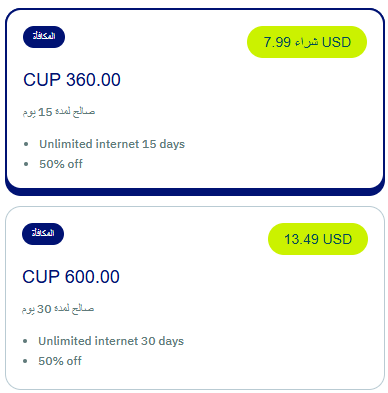This screenshot has height=393, width=388.
Task: Click "50% off" in the 30-day plan
Action: tap(60, 361)
